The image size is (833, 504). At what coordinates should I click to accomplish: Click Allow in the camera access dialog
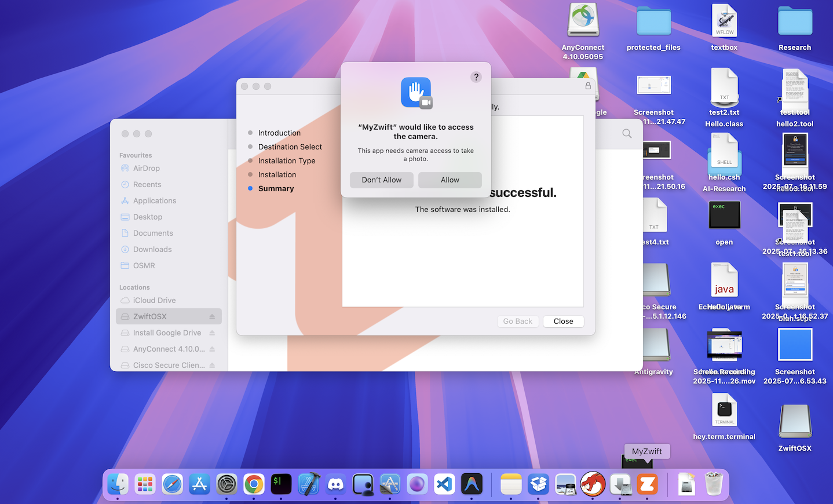[450, 180]
